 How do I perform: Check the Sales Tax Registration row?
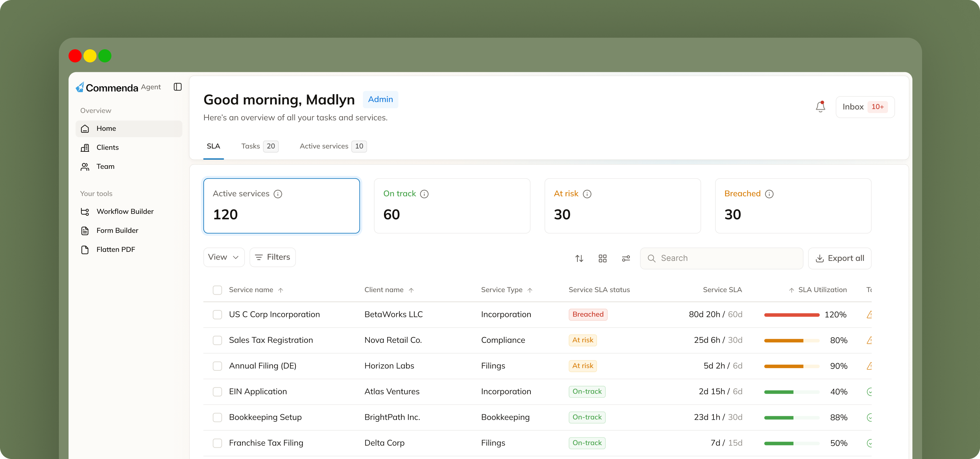pos(217,340)
